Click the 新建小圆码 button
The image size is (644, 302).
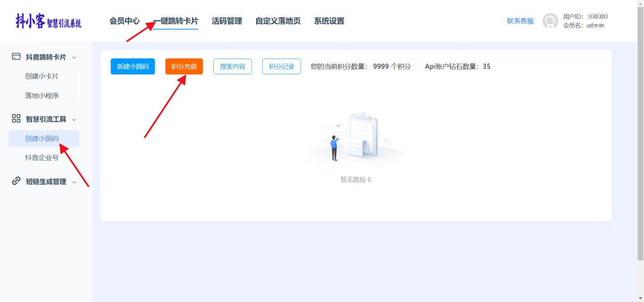(132, 66)
